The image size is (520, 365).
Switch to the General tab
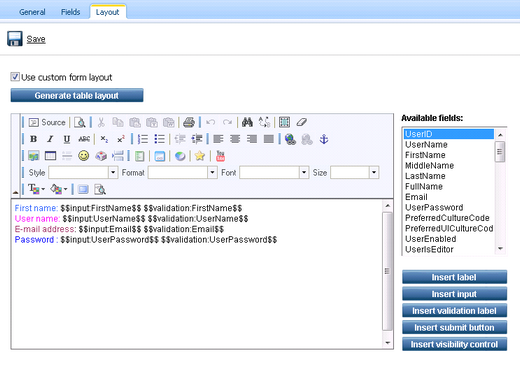[32, 12]
